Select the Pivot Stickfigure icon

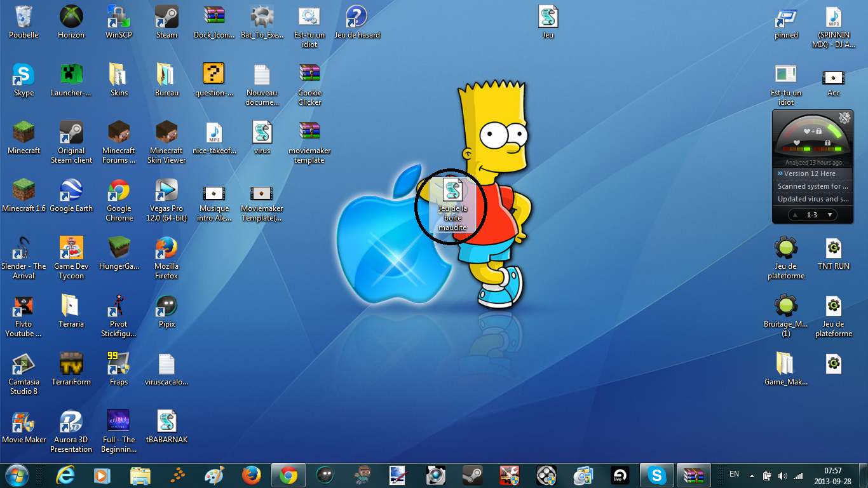(119, 316)
